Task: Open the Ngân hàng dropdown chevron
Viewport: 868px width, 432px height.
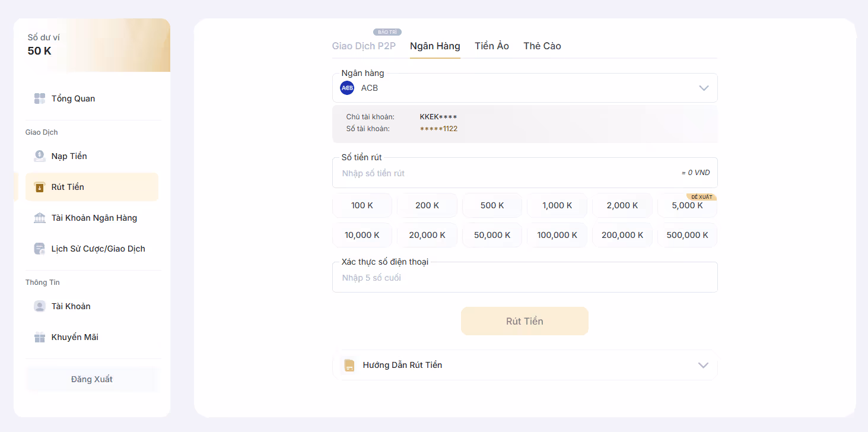Action: tap(704, 88)
